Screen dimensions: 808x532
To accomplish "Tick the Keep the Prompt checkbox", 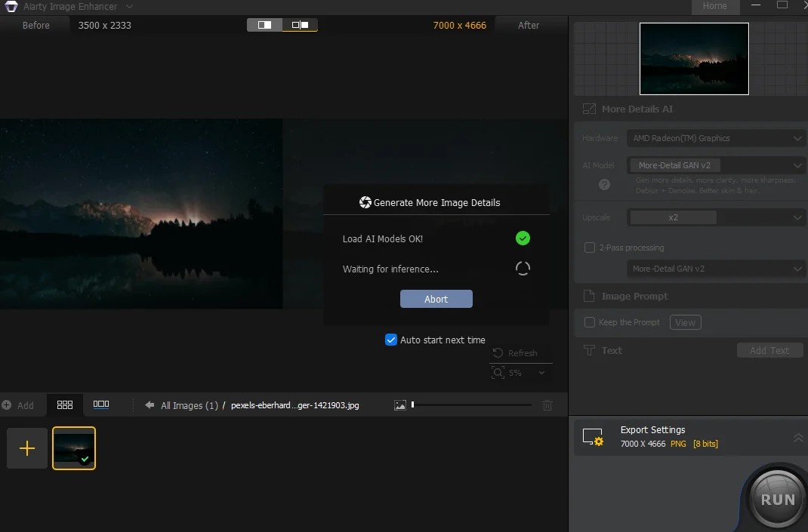I will pos(590,322).
